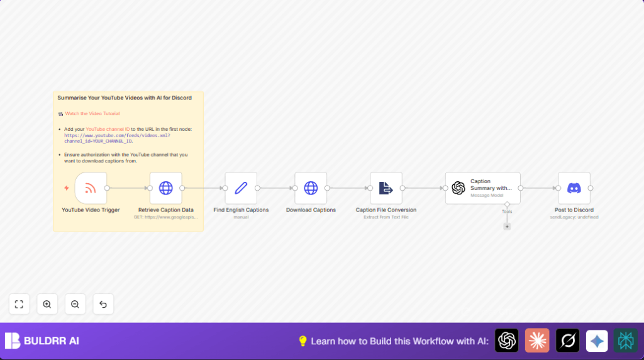Click the YouTube Video Trigger output connector
Image resolution: width=644 pixels, height=360 pixels.
click(107, 188)
